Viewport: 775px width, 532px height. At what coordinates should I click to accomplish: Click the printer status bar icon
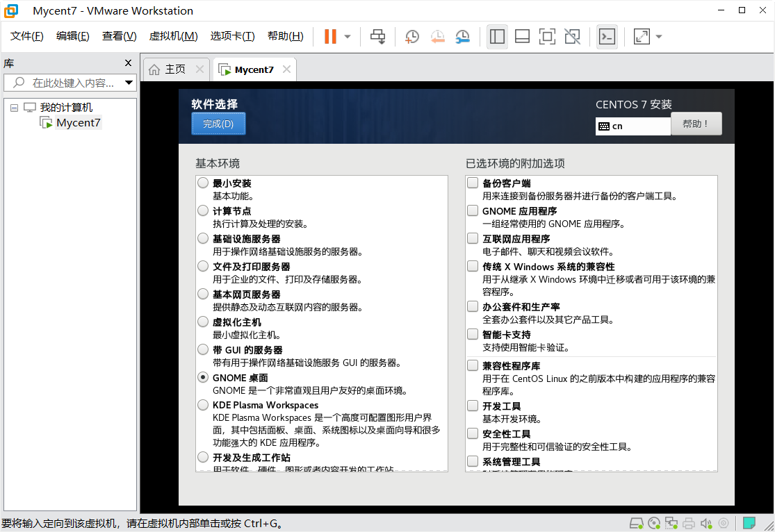tap(689, 523)
